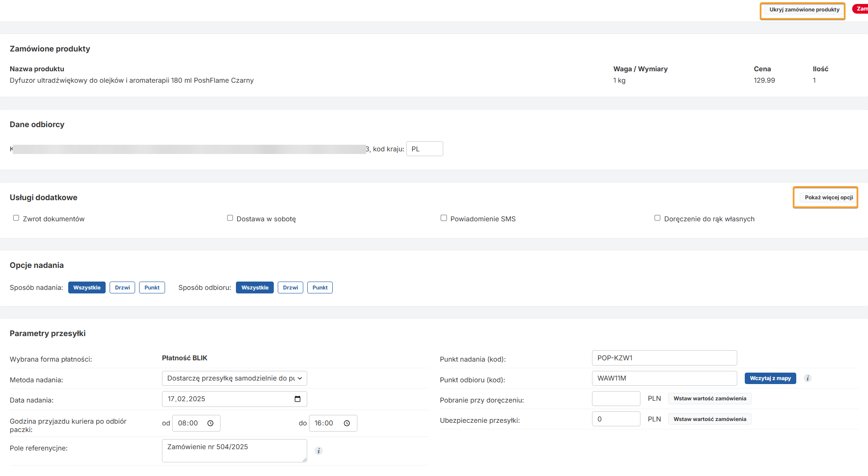The width and height of the screenshot is (868, 476).
Task: Tick the Dostawa w sobotę checkbox
Action: click(x=230, y=218)
